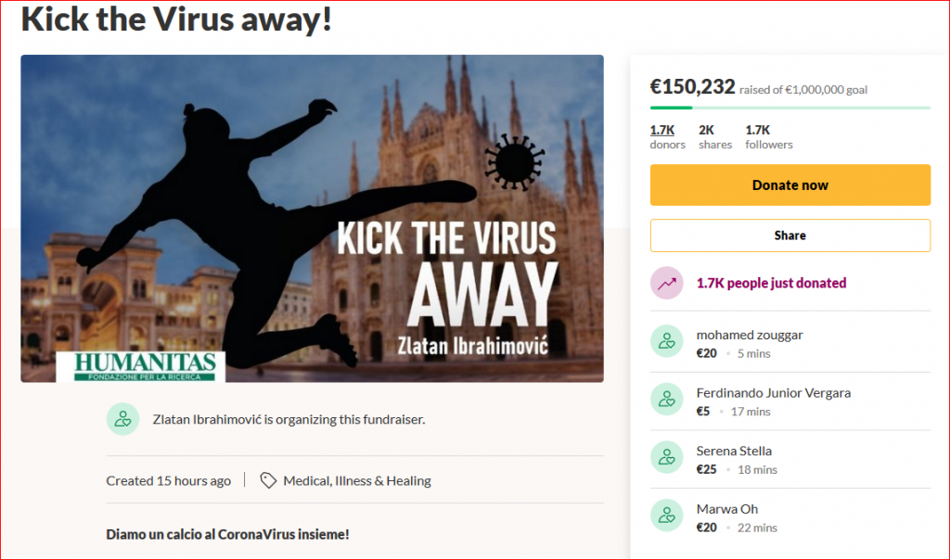The width and height of the screenshot is (950, 560).
Task: Click the organizer avatar icon beside Zlatan Ibrahimović
Action: click(x=122, y=419)
